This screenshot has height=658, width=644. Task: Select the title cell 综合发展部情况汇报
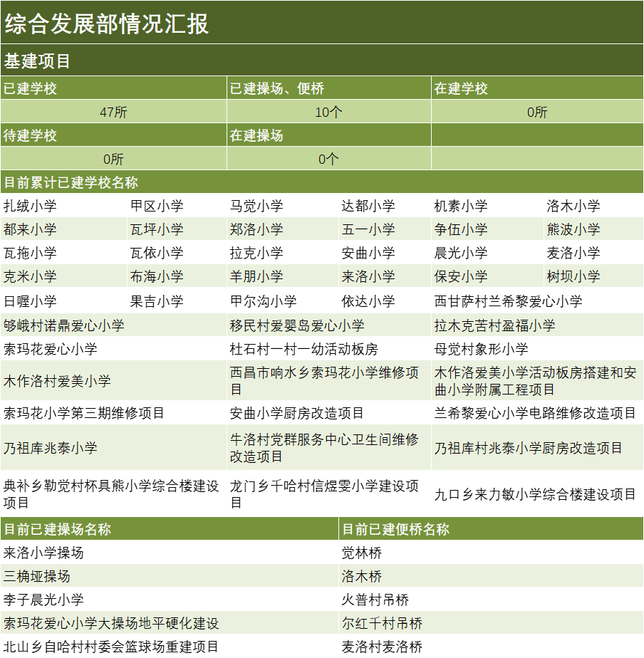(322, 22)
